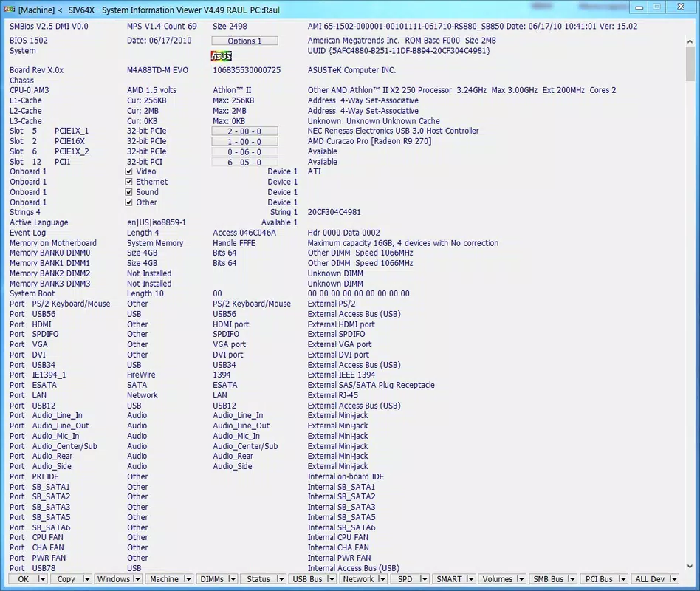Viewport: 700px width, 591px height.
Task: Click the External IEEE 1394 text
Action: point(342,375)
